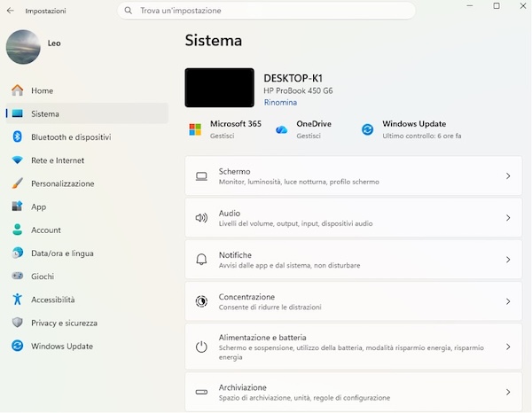532x413 pixels.
Task: Click the Audio speaker icon
Action: (201, 218)
